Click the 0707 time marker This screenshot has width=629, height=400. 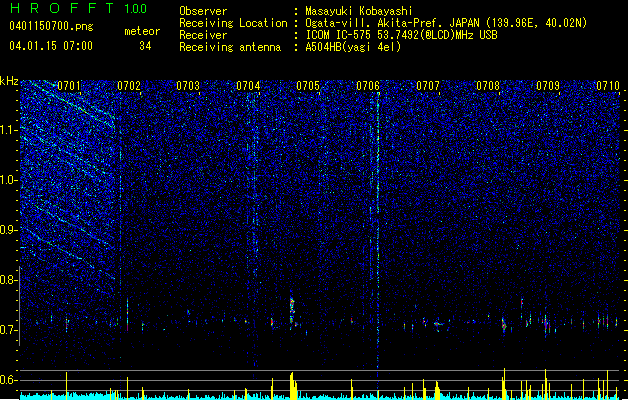pos(428,86)
